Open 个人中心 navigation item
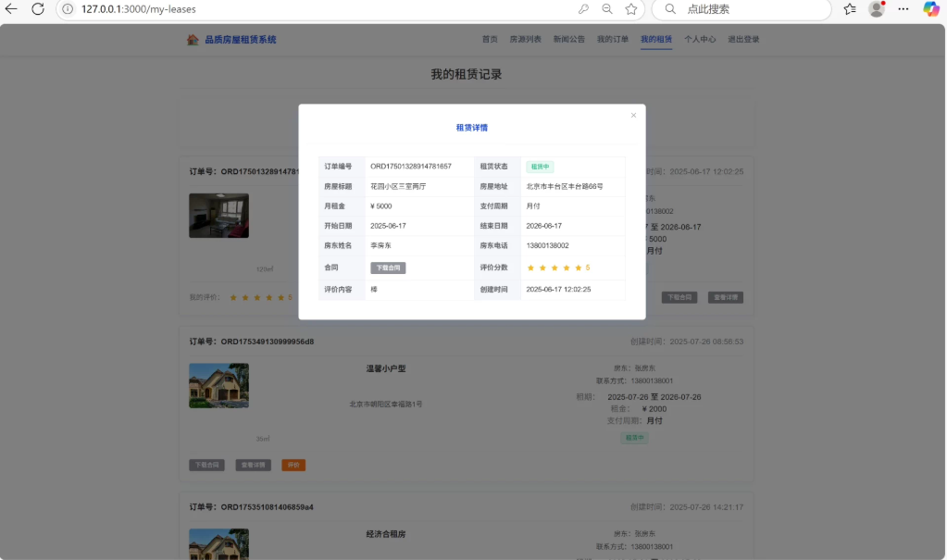 [700, 39]
